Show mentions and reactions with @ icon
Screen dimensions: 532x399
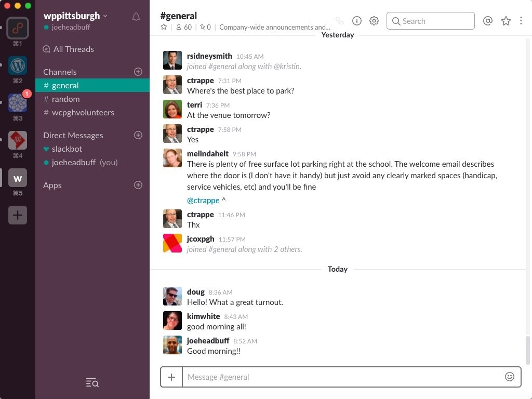pos(488,21)
